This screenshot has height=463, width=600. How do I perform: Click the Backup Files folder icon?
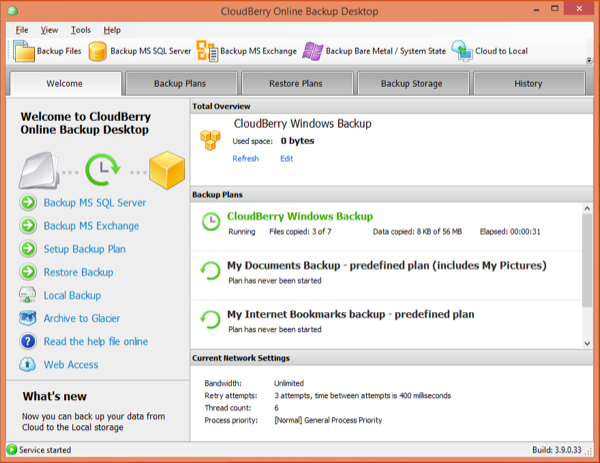tap(24, 51)
